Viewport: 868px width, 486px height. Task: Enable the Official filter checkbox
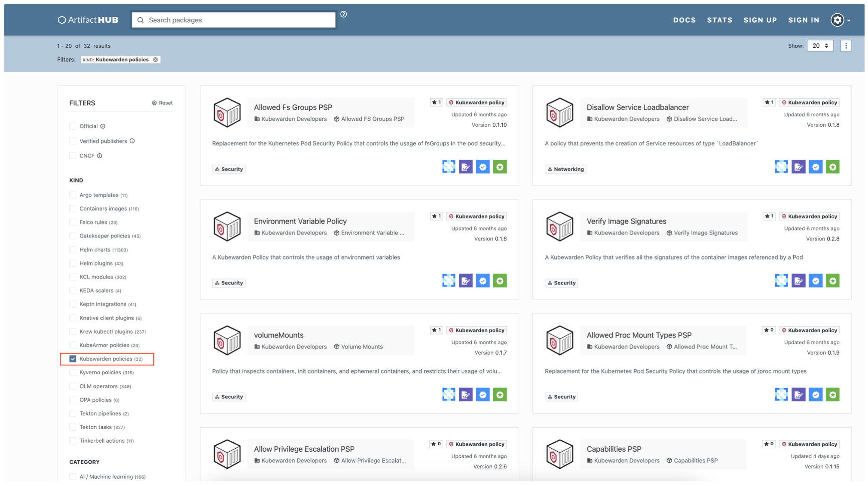73,126
